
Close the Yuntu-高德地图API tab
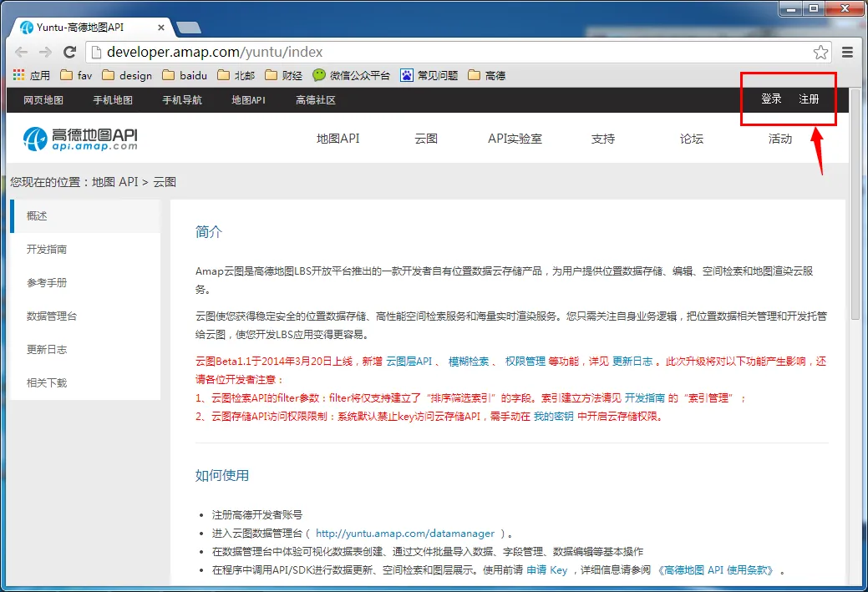click(x=161, y=27)
